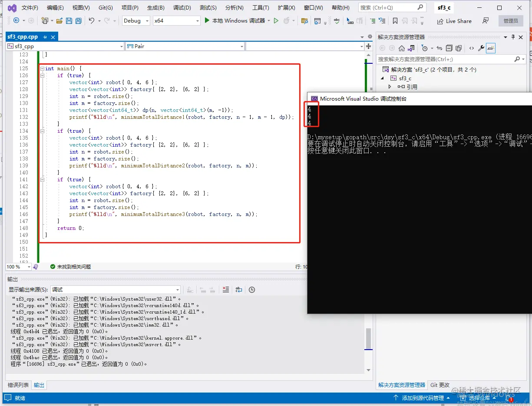Screen dimensions: 532x406
Task: Switch to the 错误列表 tab
Action: pos(18,385)
